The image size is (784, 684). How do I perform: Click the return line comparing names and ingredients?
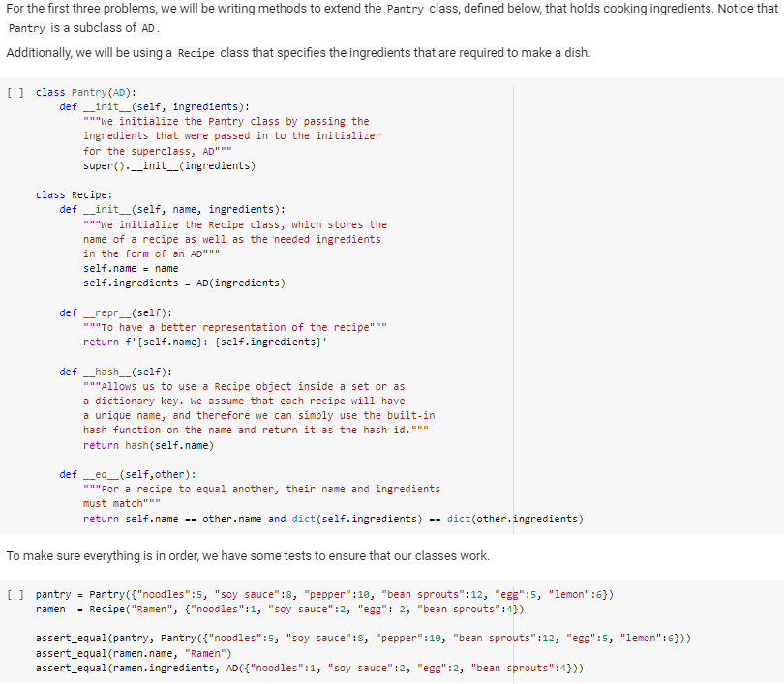click(334, 519)
